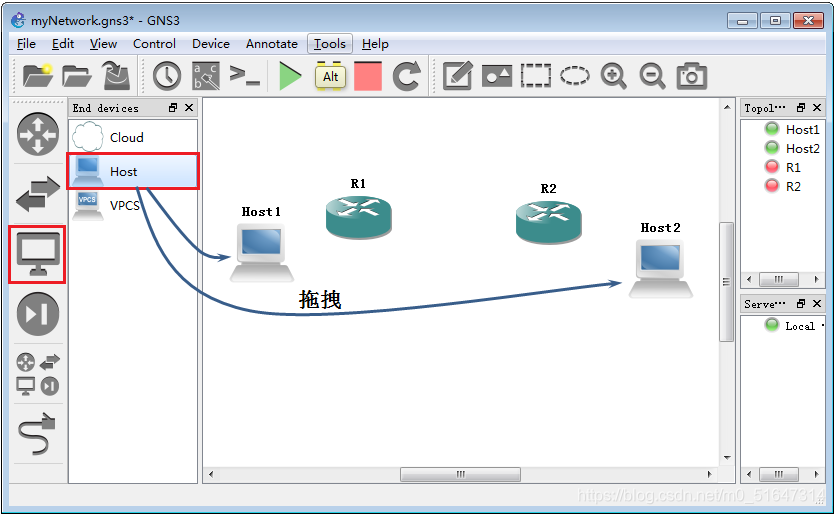
Task: Click router R1 on the canvas
Action: pos(358,217)
